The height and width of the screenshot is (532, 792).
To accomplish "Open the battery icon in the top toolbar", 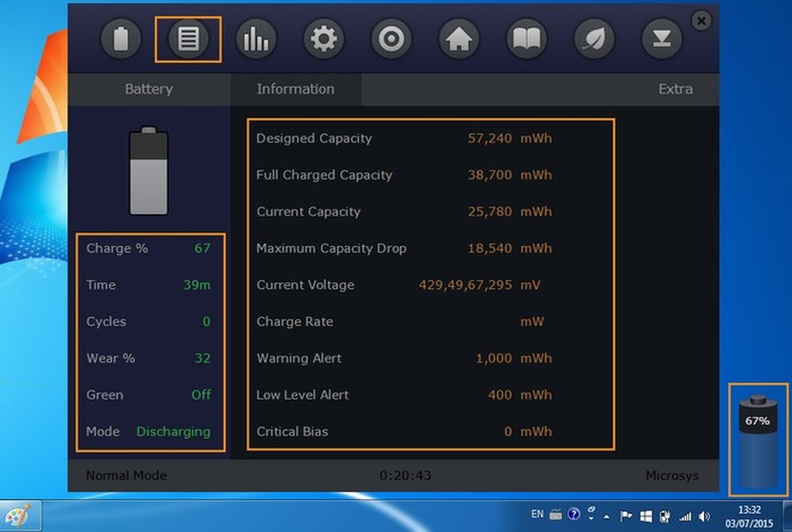I will tap(121, 39).
